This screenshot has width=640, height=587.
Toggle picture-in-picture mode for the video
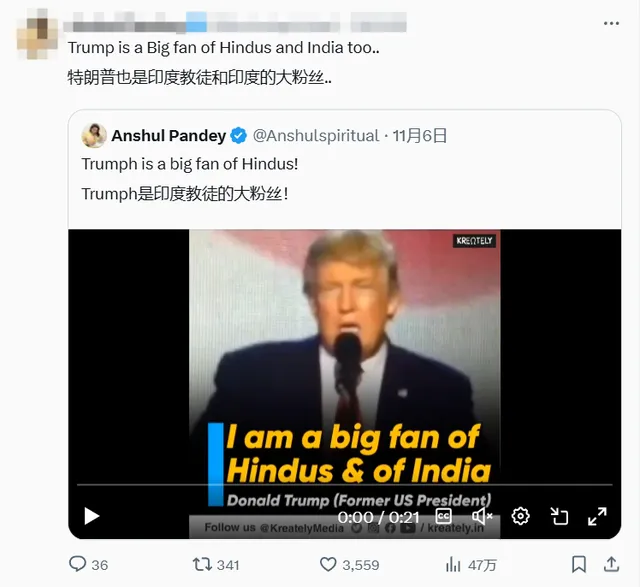tap(559, 516)
